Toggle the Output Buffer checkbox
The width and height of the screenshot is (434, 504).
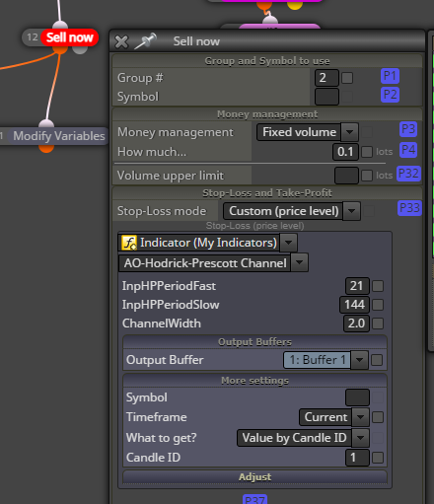[377, 360]
